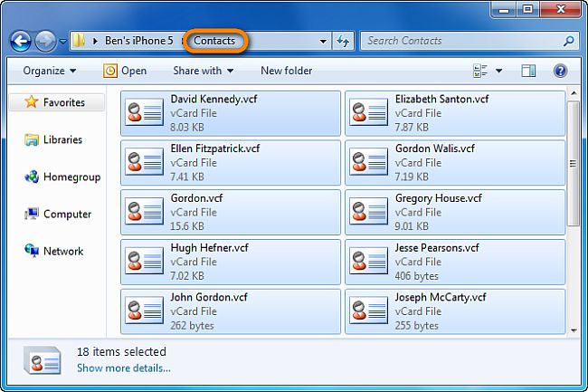588x392 pixels.
Task: Click the Back navigation arrow button
Action: click(22, 42)
